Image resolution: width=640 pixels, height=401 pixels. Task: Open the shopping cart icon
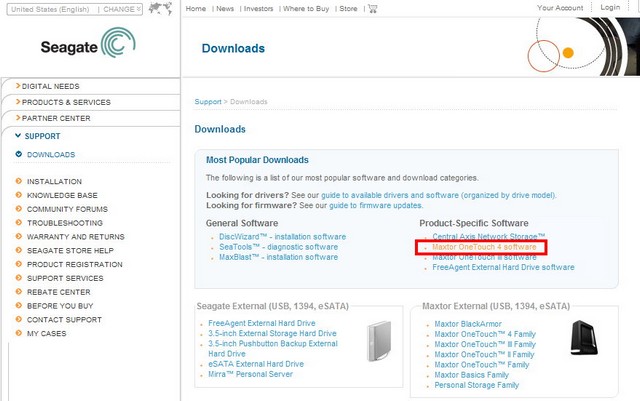point(372,8)
